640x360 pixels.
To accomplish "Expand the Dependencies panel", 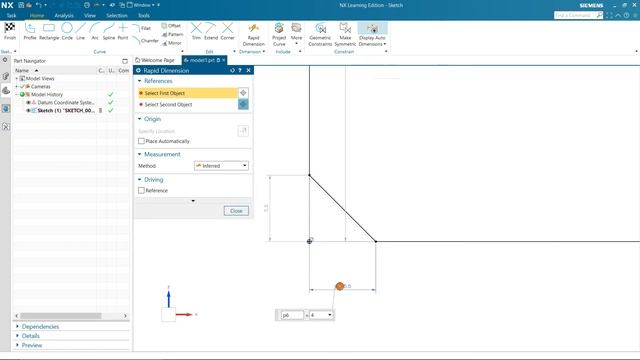I will [17, 327].
